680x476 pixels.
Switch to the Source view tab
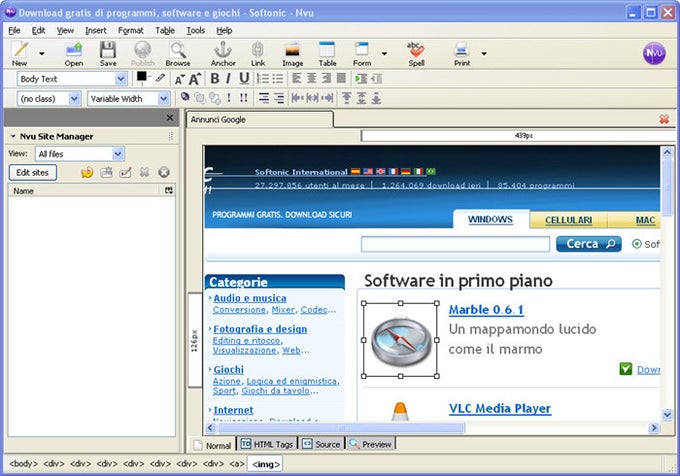coord(321,444)
